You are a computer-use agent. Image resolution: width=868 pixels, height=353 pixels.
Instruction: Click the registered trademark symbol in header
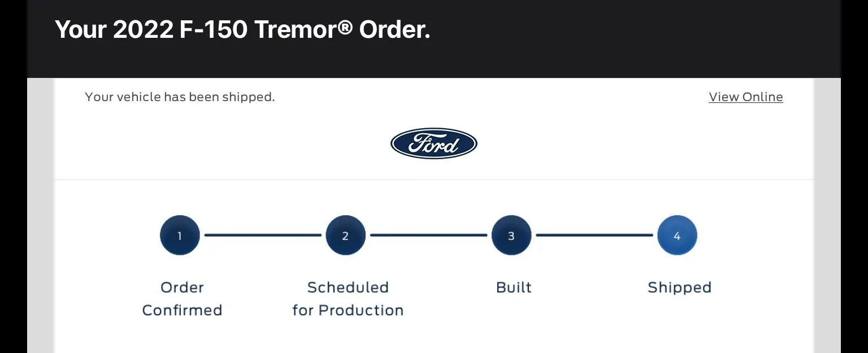point(345,28)
